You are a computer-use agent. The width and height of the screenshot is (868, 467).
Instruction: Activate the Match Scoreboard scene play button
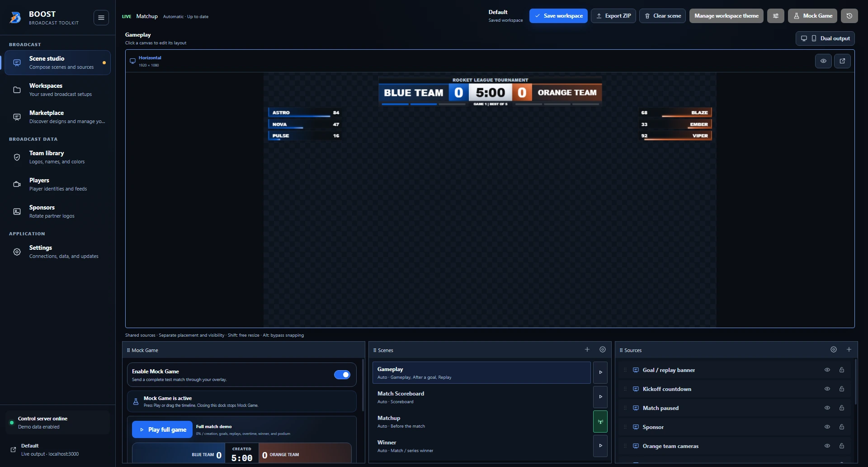(600, 397)
